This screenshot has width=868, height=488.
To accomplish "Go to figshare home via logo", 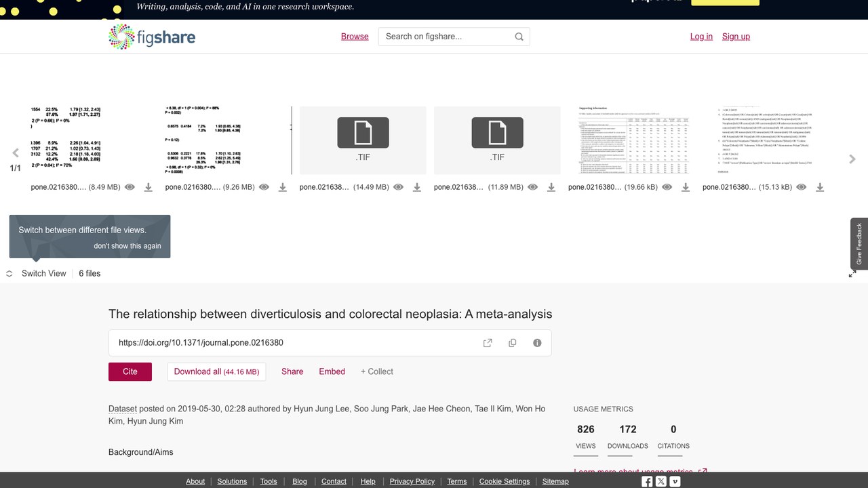I will (x=152, y=37).
